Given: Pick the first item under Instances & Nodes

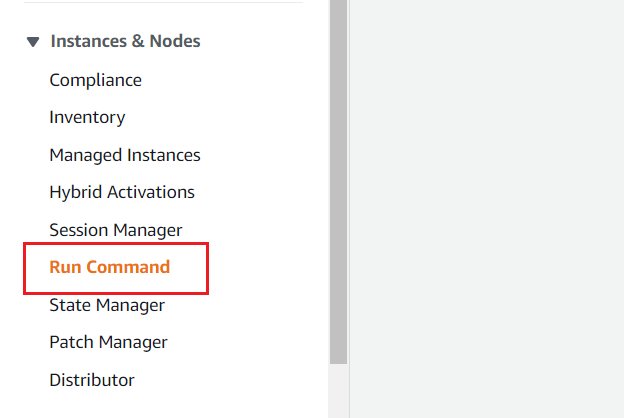Looking at the screenshot, I should (x=95, y=80).
